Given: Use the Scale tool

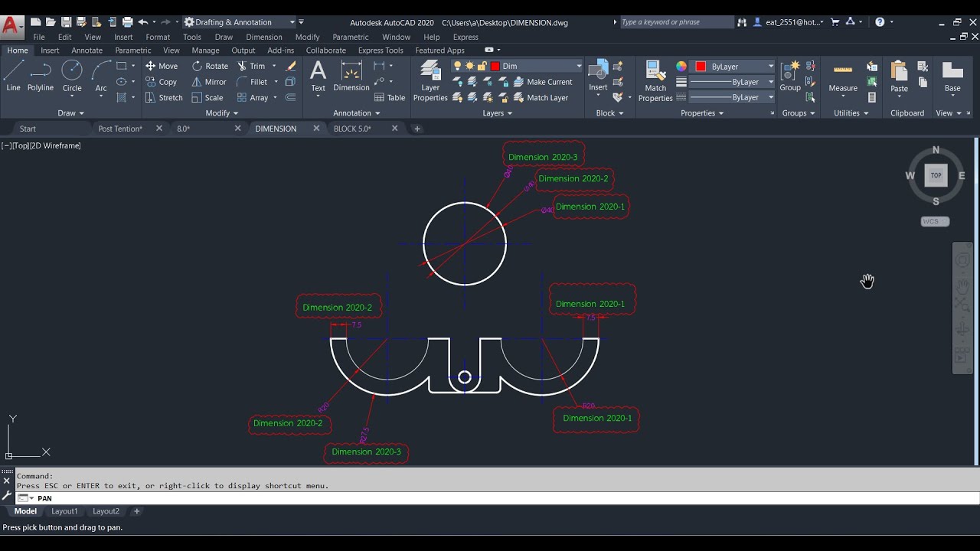Looking at the screenshot, I should [x=207, y=98].
